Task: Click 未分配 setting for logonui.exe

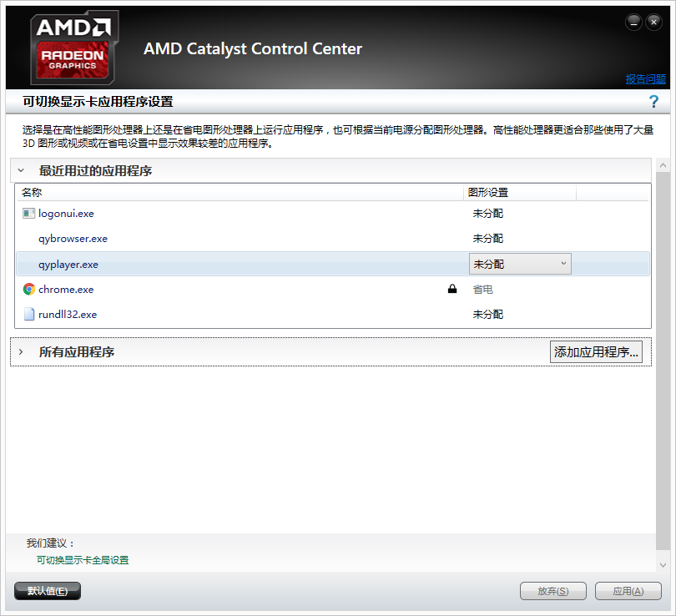Action: [x=487, y=214]
